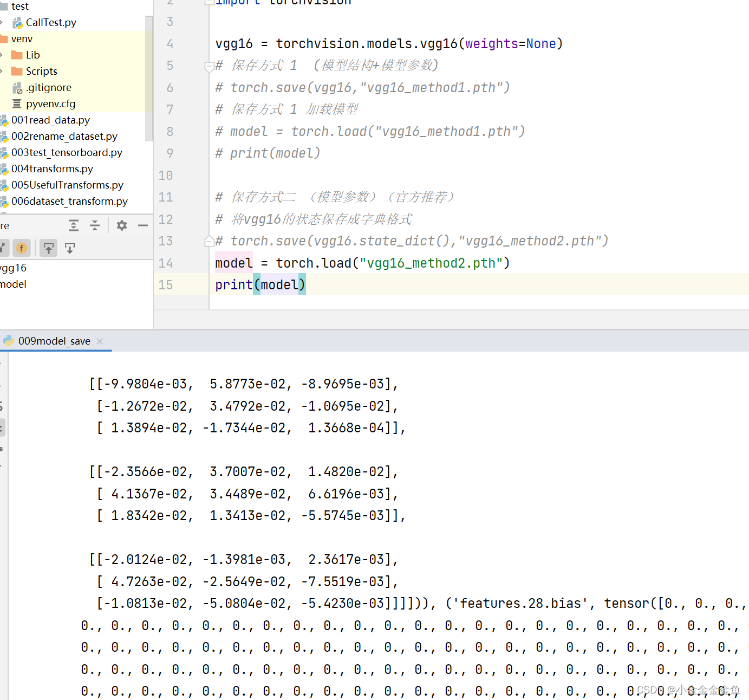
Task: Toggle show inherited members icon
Action: tap(3, 248)
